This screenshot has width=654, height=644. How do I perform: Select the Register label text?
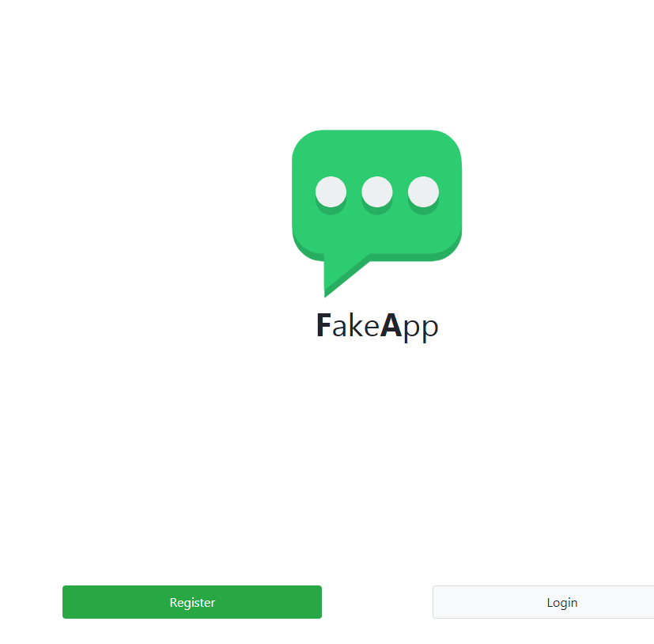click(192, 602)
